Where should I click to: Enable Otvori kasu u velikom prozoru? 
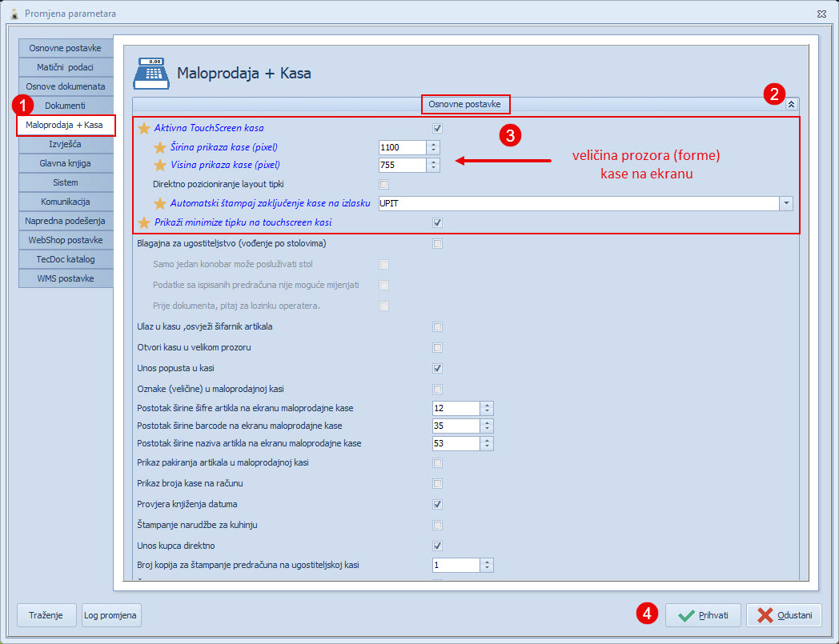(437, 348)
